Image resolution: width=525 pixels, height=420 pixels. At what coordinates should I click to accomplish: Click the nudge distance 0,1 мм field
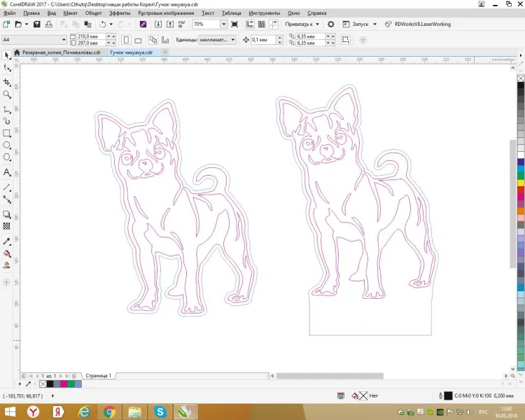(x=264, y=40)
